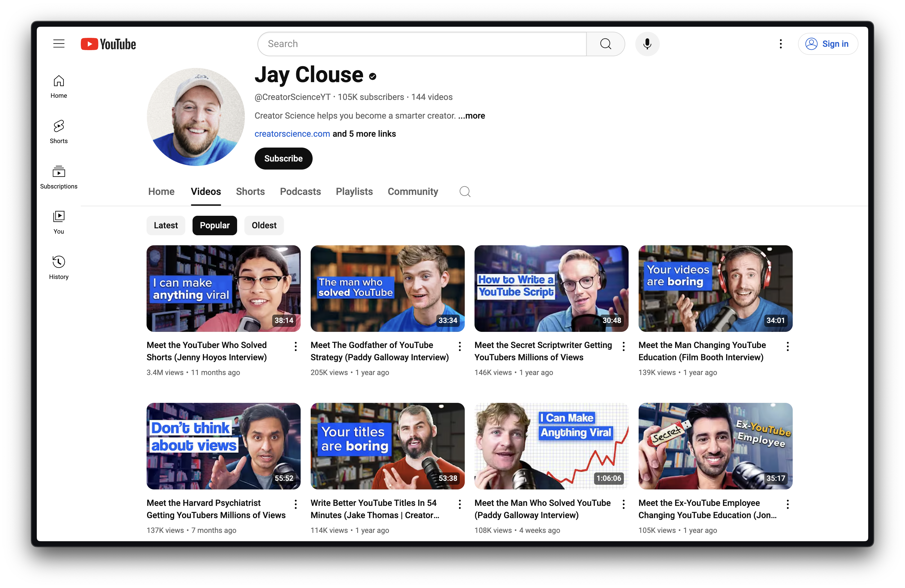Screen dimensions: 905x588
Task: Sort videos by Oldest
Action: click(264, 225)
